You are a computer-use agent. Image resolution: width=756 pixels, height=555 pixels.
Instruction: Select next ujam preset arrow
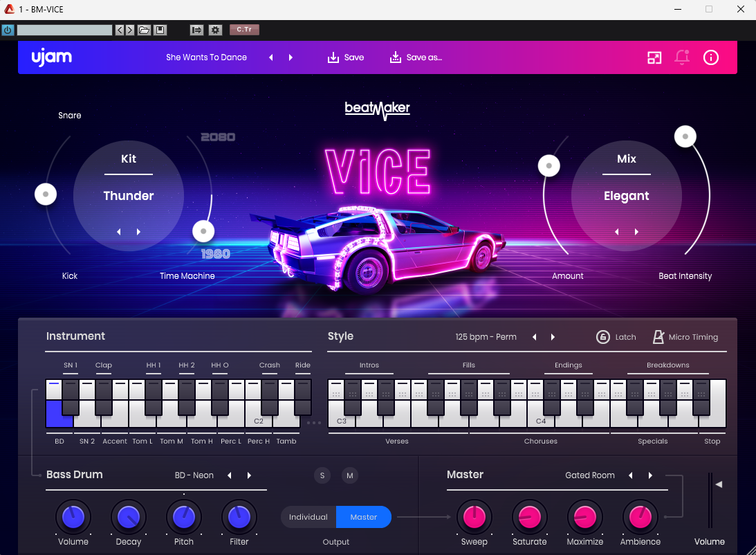(291, 57)
